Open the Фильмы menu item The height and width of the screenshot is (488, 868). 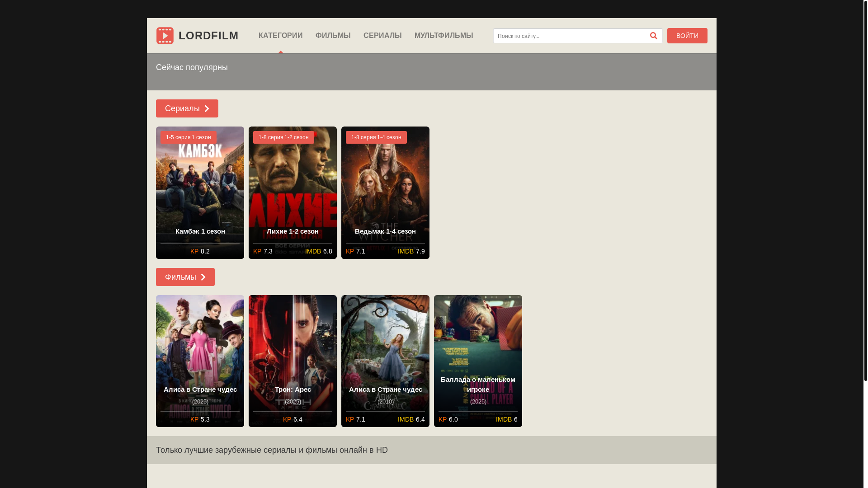[333, 36]
